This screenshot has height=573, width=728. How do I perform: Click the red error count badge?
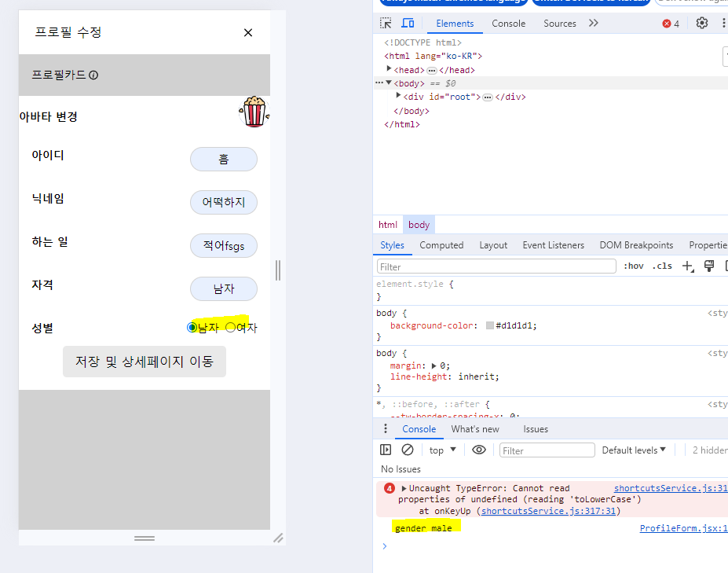pos(671,24)
